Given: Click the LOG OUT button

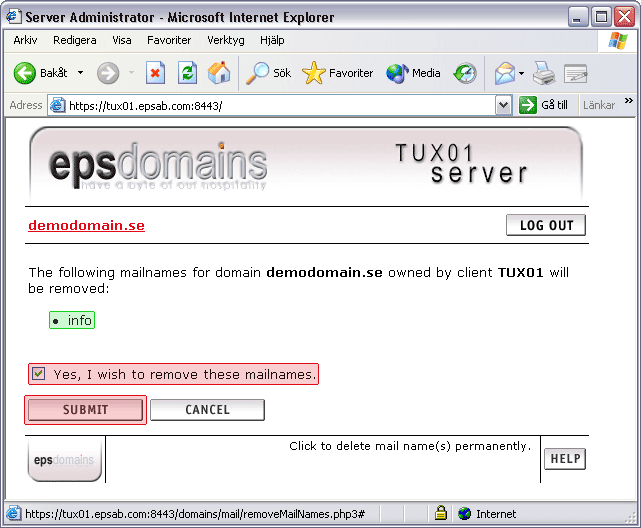Looking at the screenshot, I should pos(546,225).
